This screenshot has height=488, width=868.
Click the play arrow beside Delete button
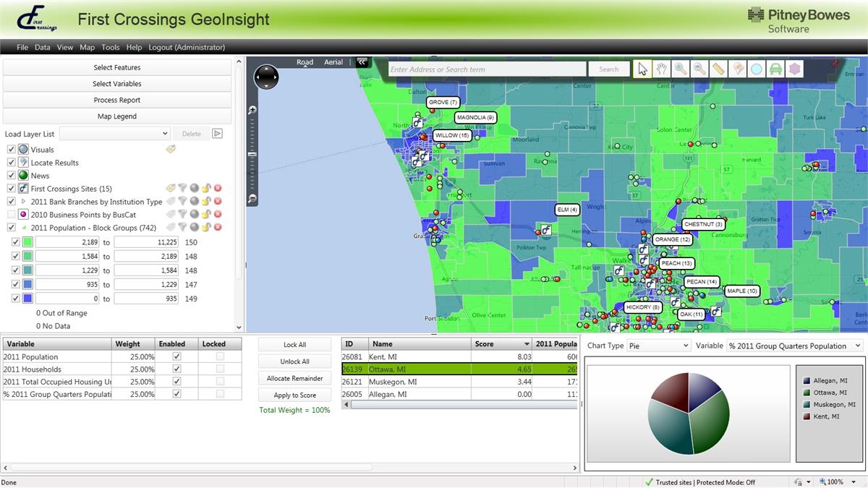[217, 134]
